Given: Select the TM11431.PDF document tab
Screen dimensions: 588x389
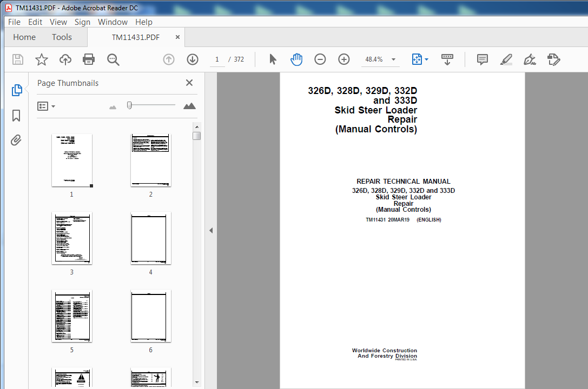Looking at the screenshot, I should click(136, 37).
